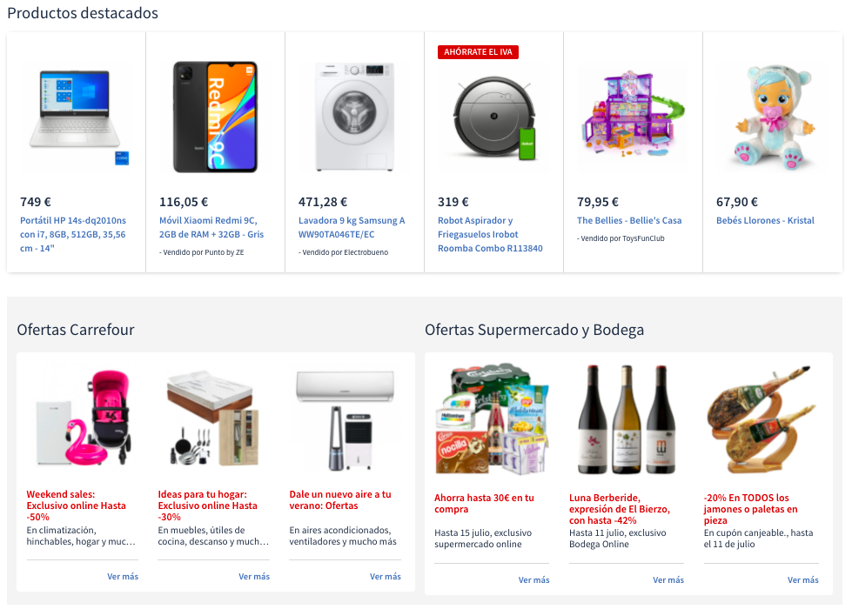Click Ver más on the jamones discount offer

[802, 579]
